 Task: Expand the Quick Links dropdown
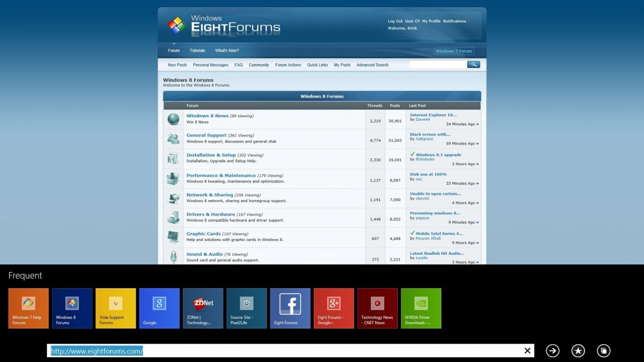(317, 65)
